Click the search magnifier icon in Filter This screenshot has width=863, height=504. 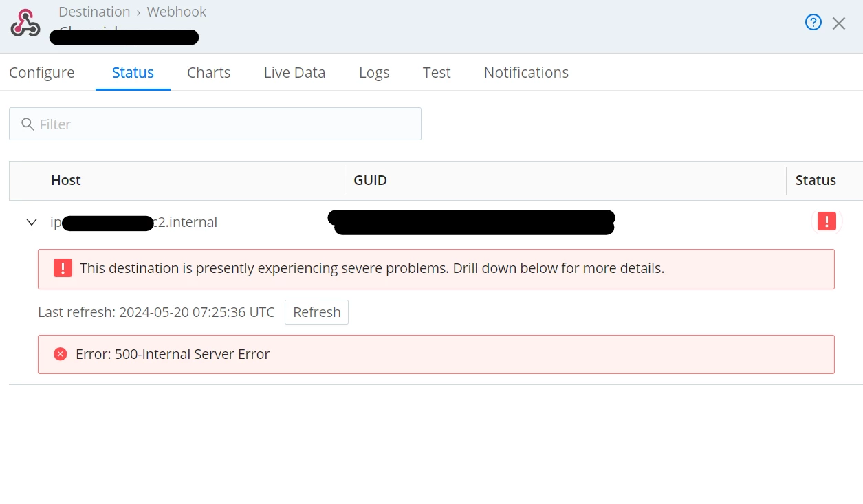[28, 124]
